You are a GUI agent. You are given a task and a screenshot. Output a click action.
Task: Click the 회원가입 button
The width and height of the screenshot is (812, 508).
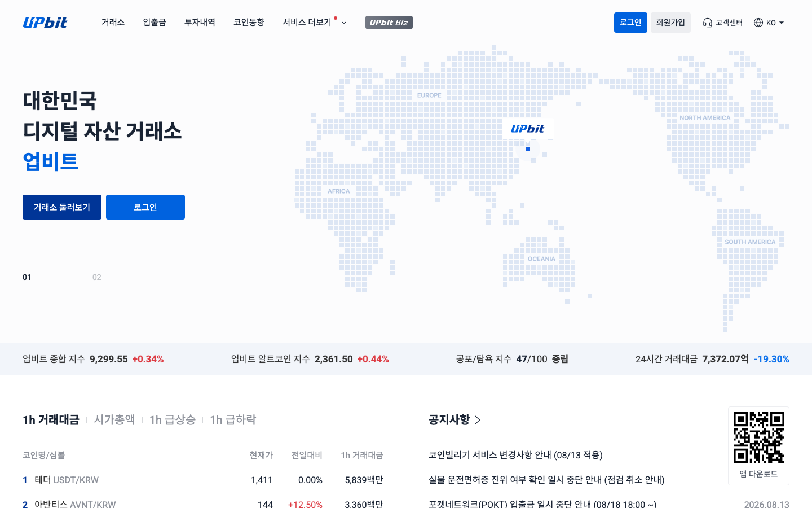670,23
